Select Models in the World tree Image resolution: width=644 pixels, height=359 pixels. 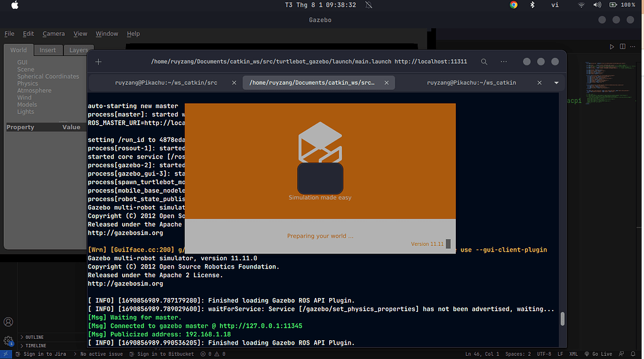[27, 104]
